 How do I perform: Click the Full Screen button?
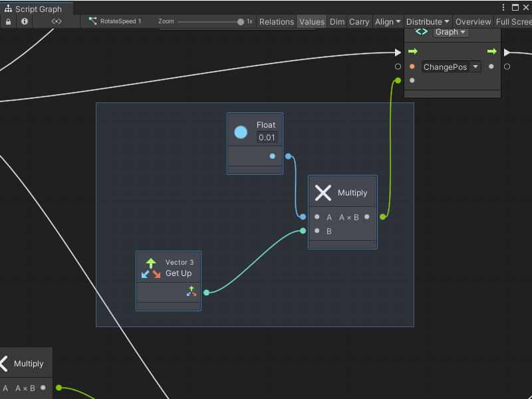click(x=513, y=21)
